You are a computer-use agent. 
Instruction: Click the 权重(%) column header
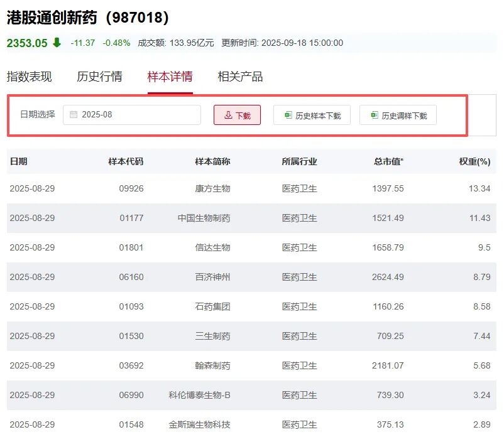coord(474,161)
